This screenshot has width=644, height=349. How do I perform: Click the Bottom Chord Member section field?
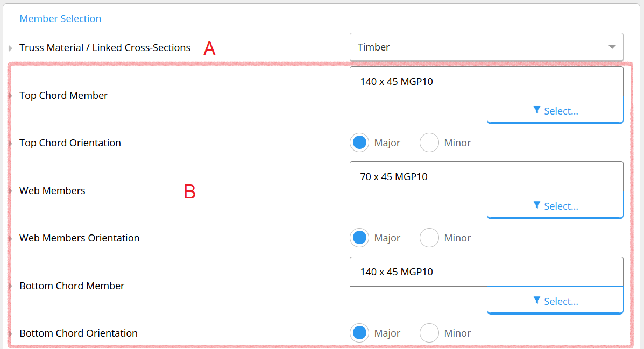point(486,272)
